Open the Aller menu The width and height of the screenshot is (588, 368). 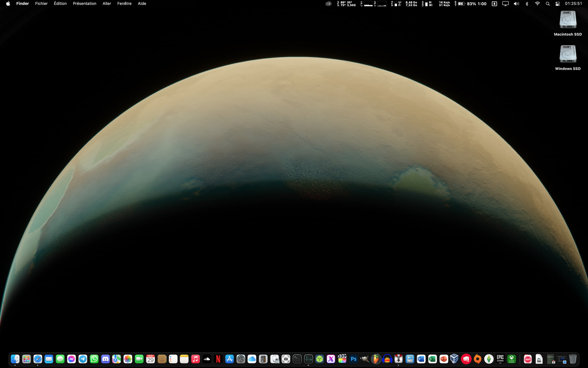pos(107,4)
